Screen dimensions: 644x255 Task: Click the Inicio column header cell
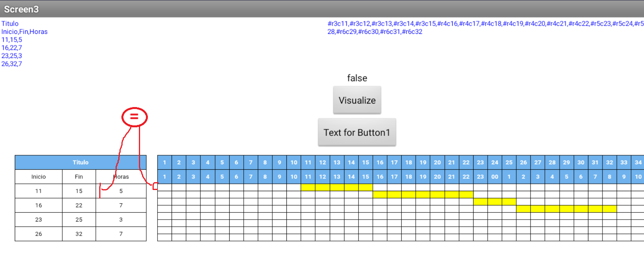[39, 177]
